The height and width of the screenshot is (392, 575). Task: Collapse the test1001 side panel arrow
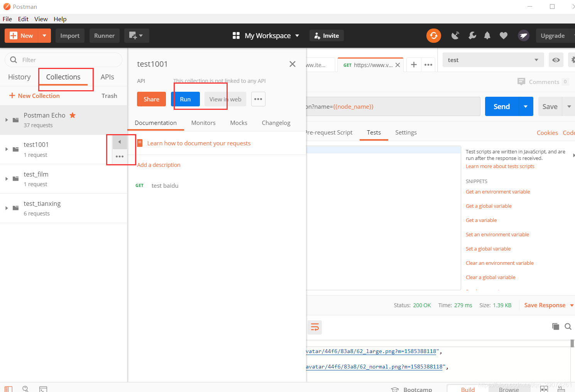click(x=120, y=142)
